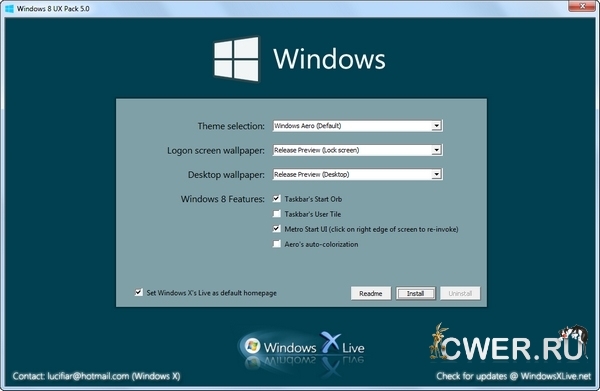
Task: Enable Aero's auto-colorization checkbox
Action: coord(277,244)
